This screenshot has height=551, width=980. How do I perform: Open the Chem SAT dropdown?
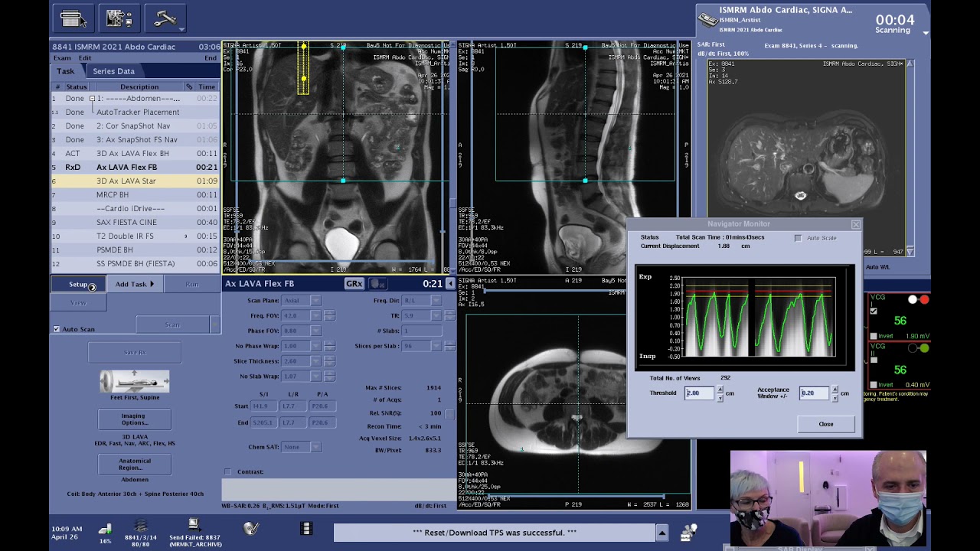315,447
